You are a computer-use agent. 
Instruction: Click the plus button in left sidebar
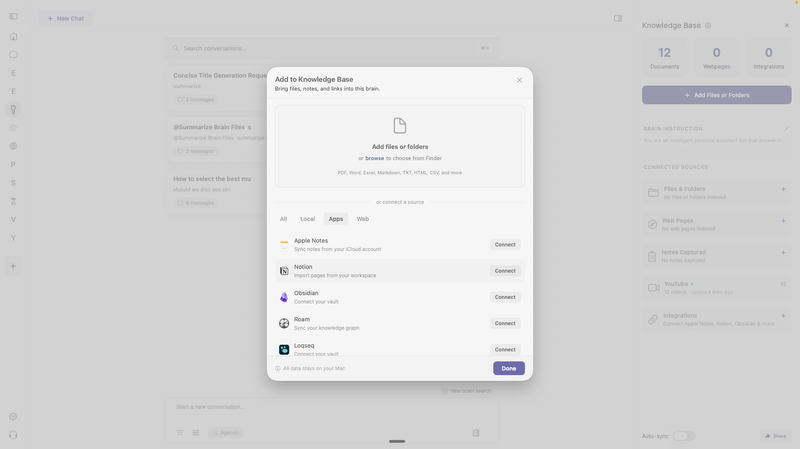13,266
